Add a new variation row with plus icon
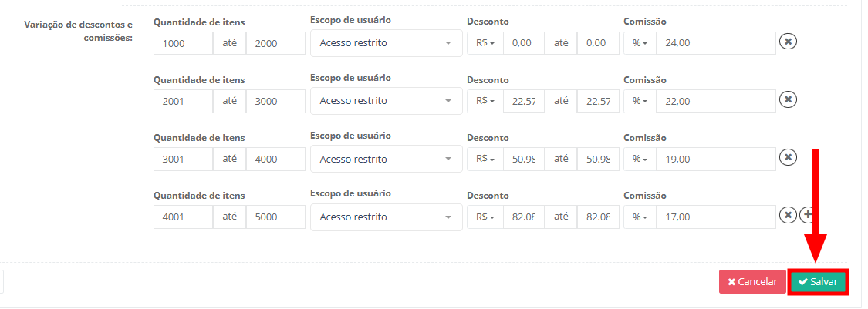This screenshot has width=868, height=309. coord(807,215)
